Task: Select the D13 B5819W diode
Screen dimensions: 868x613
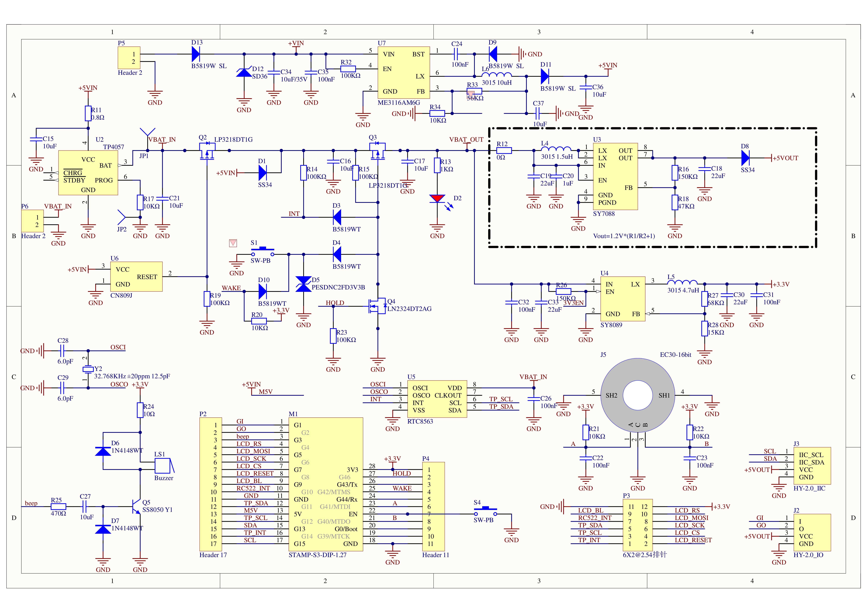Action: (x=196, y=54)
